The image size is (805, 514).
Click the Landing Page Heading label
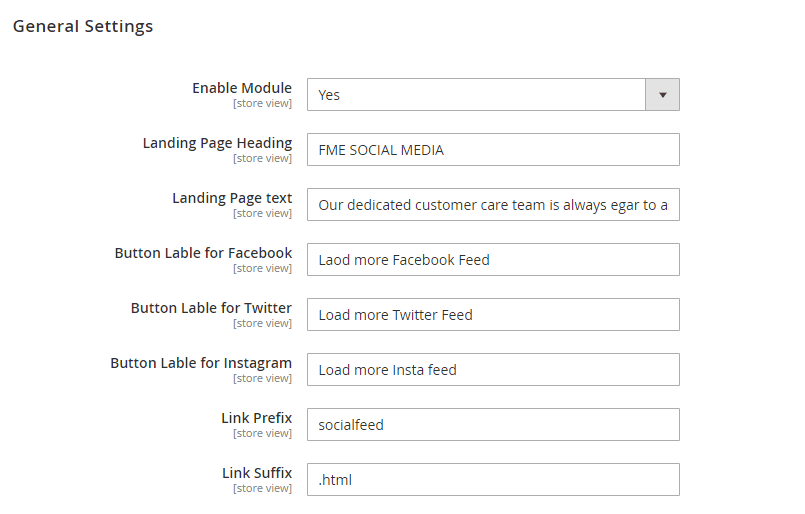click(x=217, y=143)
